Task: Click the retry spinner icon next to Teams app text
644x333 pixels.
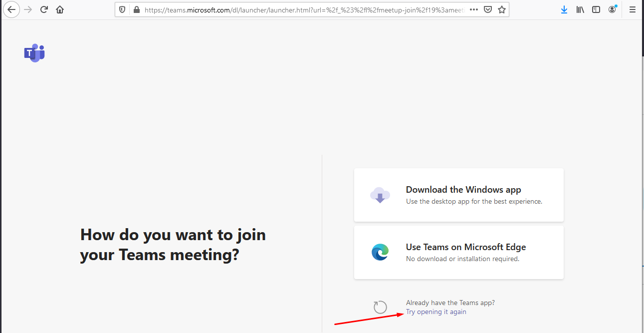Action: pyautogui.click(x=380, y=307)
